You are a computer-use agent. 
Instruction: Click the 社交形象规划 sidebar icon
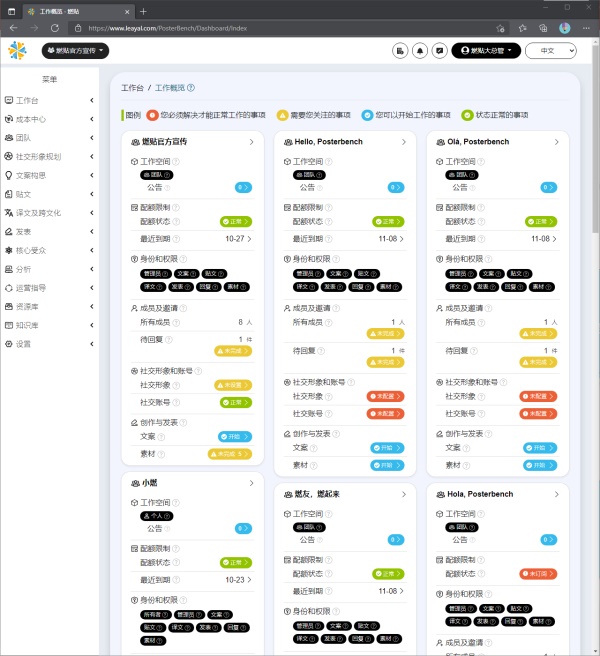coord(9,156)
